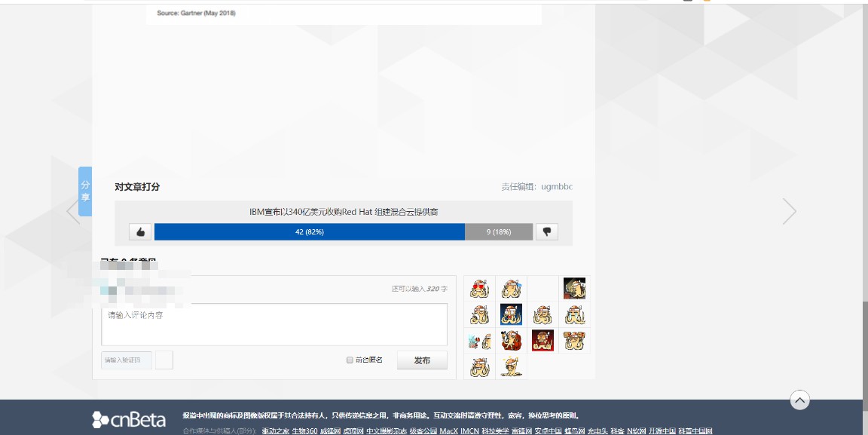Open the 中文摄影杂志 partner link
This screenshot has height=435, width=868.
pyautogui.click(x=387, y=431)
